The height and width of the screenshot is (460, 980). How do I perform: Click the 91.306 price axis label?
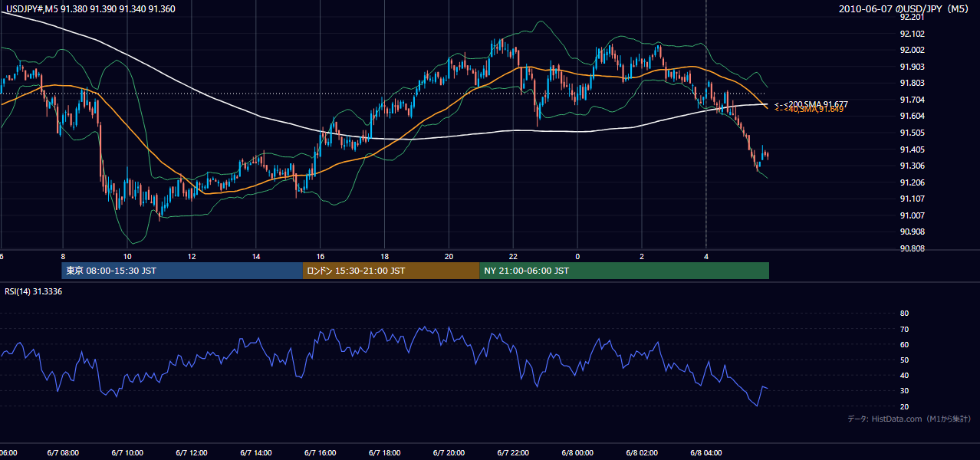pos(914,166)
